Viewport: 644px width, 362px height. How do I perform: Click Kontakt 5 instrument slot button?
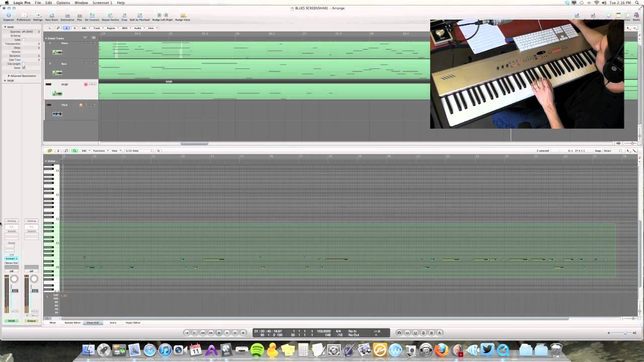point(11,259)
